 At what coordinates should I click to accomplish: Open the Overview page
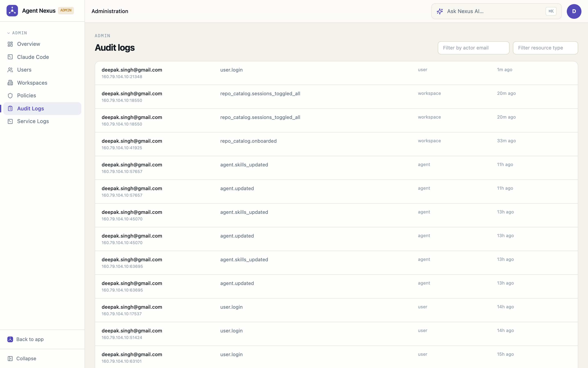pyautogui.click(x=42, y=44)
